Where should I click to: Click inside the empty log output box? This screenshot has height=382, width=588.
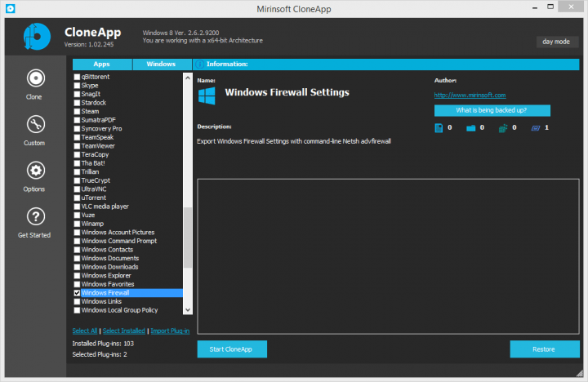(x=388, y=256)
